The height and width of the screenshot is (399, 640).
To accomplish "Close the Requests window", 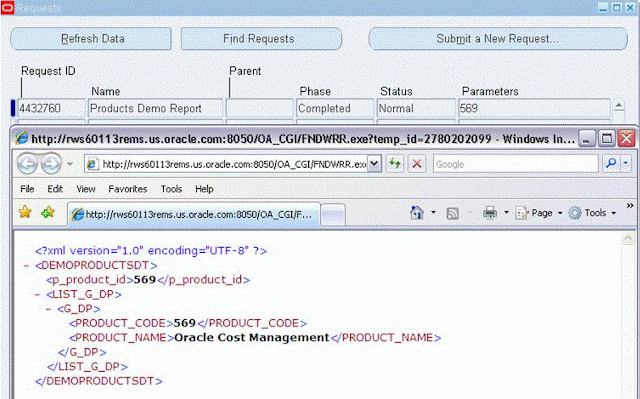I will (x=631, y=7).
